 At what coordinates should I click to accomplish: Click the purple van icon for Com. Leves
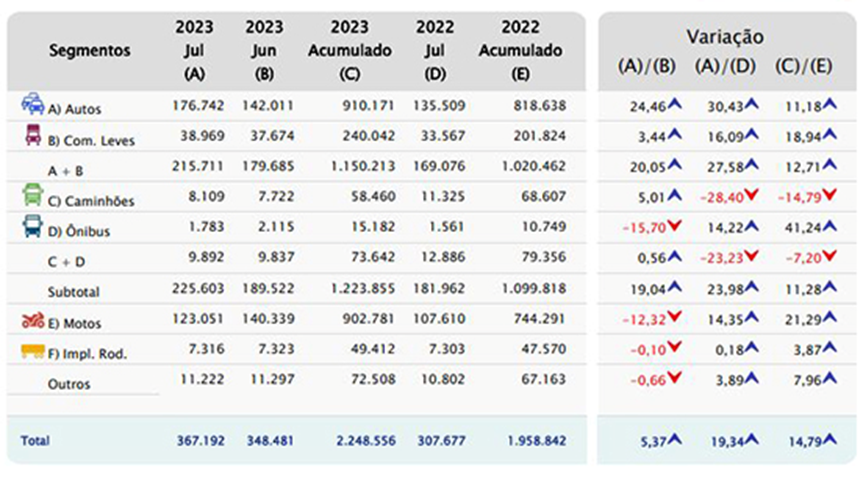click(x=32, y=137)
